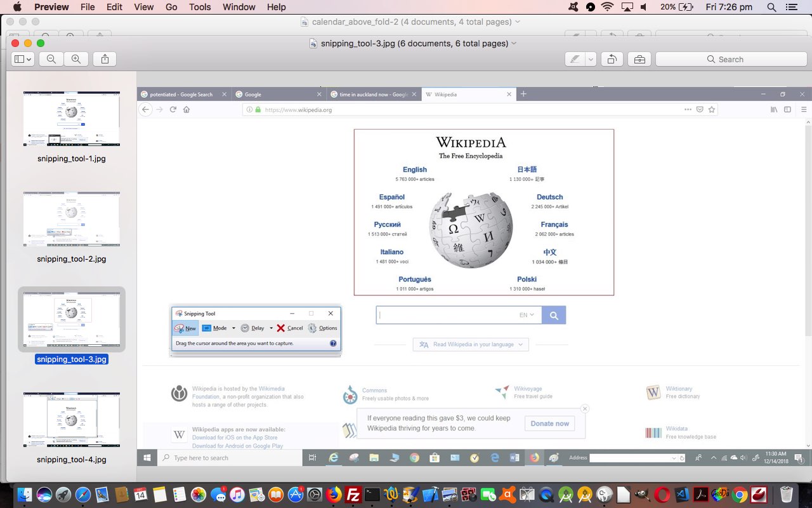Image resolution: width=812 pixels, height=508 pixels.
Task: Click Mode in the pictured Snipping Tool
Action: click(x=214, y=328)
